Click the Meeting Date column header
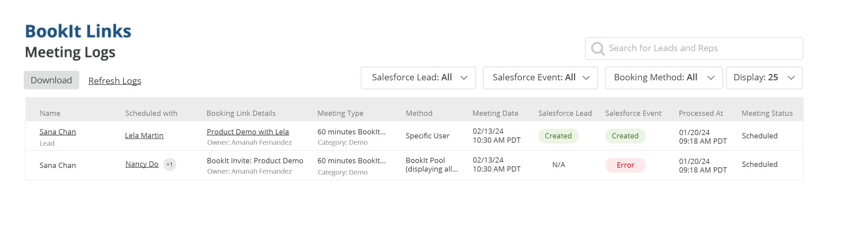The height and width of the screenshot is (233, 868). coord(495,113)
